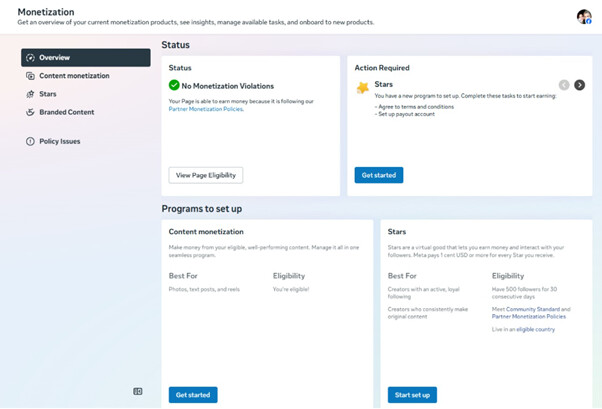Click the yellow Stars icon in Action Required
The image size is (602, 409).
[362, 88]
